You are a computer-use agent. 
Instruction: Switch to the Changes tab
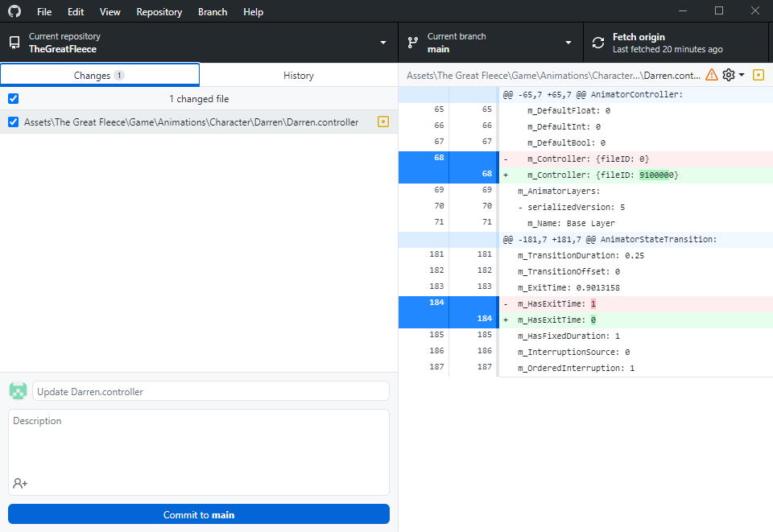100,75
